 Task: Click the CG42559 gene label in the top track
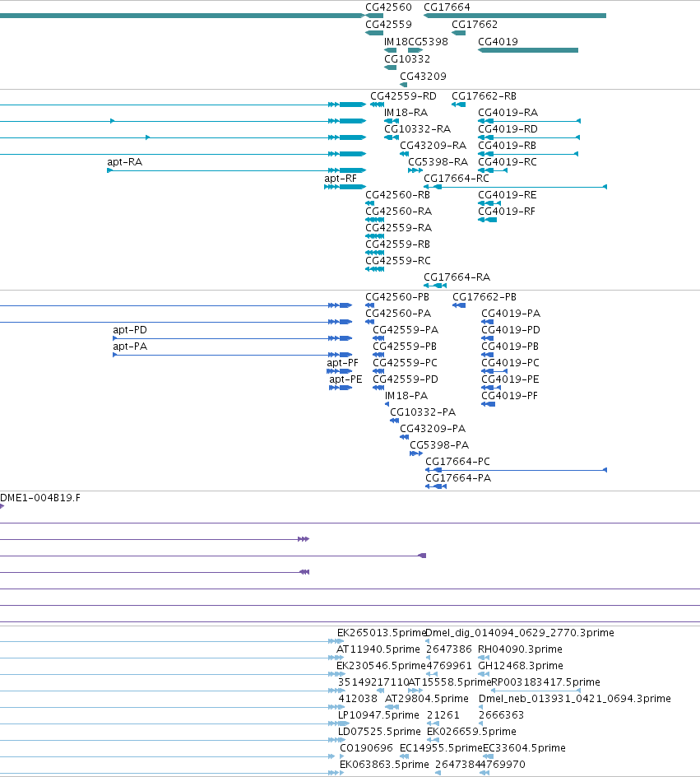click(x=388, y=25)
